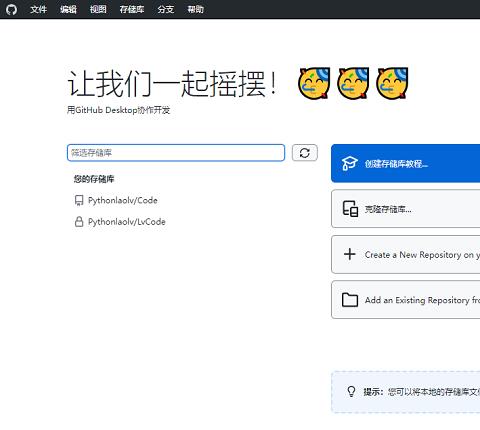
Task: Open the 存储库 menu
Action: pos(132,9)
